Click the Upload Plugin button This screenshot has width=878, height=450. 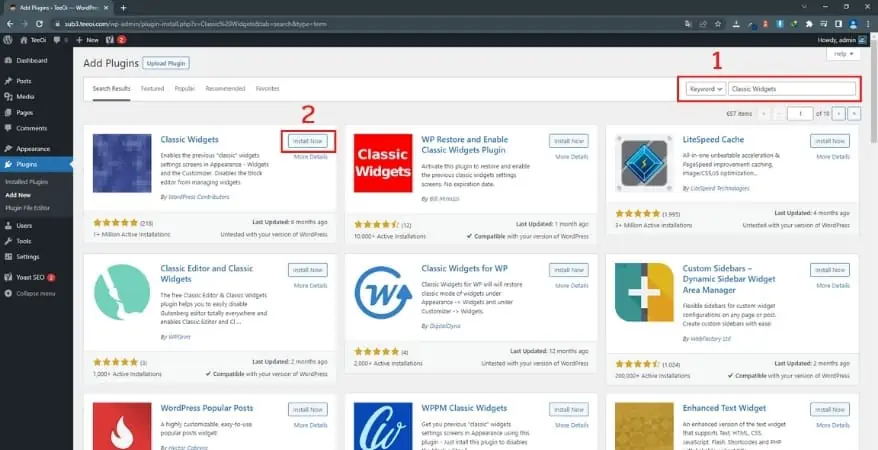(166, 63)
